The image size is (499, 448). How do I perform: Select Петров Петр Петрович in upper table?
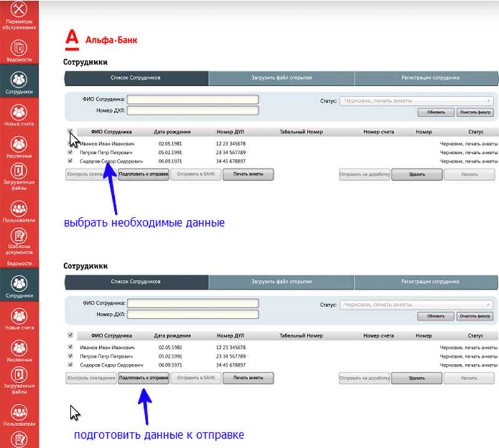(x=106, y=153)
